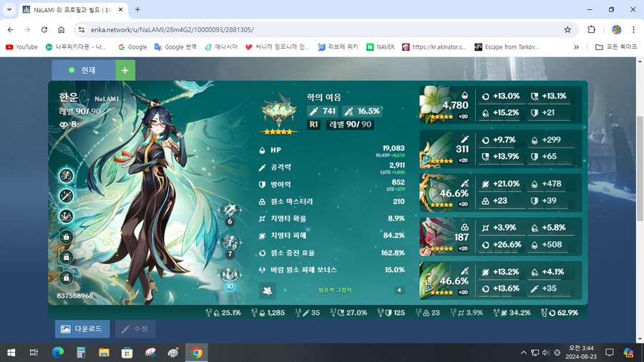Open the tab search dropdown arrow
644x362 pixels.
[x=9, y=9]
